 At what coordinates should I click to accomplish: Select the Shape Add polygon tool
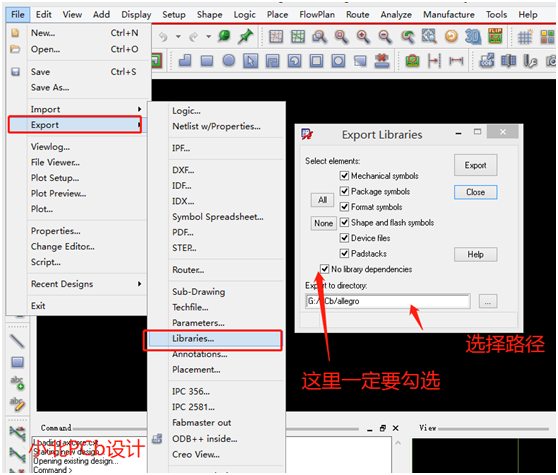pyautogui.click(x=185, y=60)
